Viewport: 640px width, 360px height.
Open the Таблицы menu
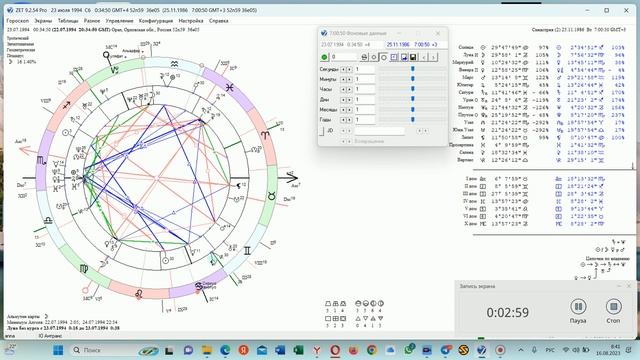(68, 20)
